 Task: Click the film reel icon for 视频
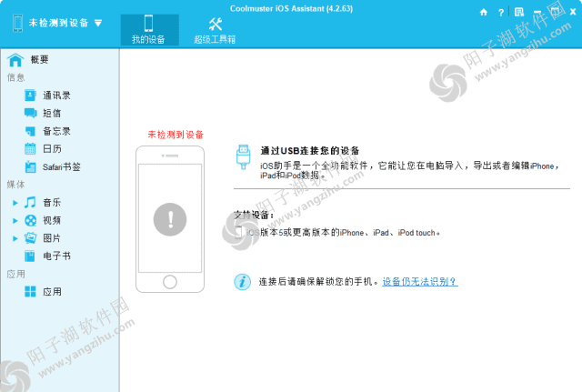click(x=30, y=220)
